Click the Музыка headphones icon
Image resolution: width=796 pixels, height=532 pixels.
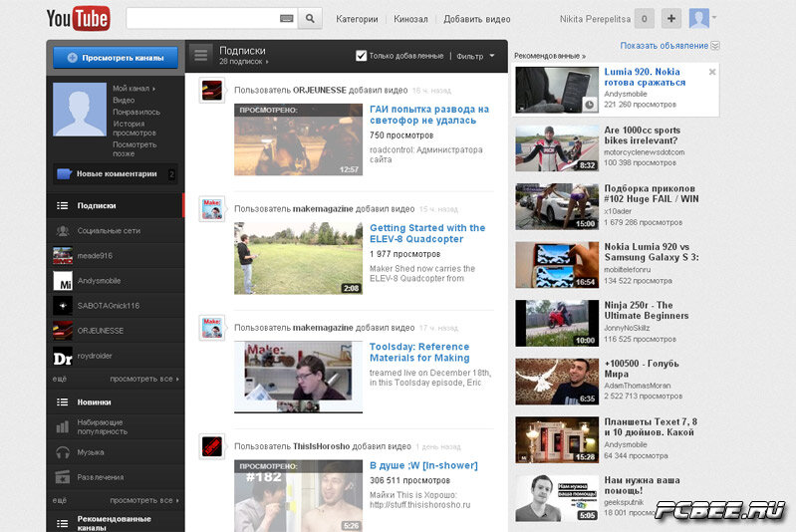[x=63, y=451]
